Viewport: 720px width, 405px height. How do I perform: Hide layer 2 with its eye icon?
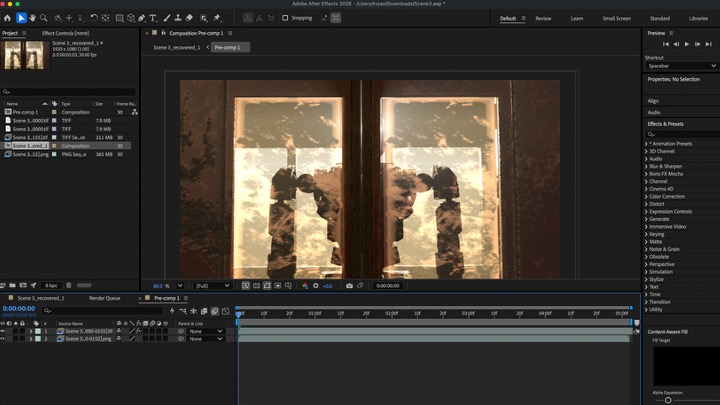(x=3, y=338)
